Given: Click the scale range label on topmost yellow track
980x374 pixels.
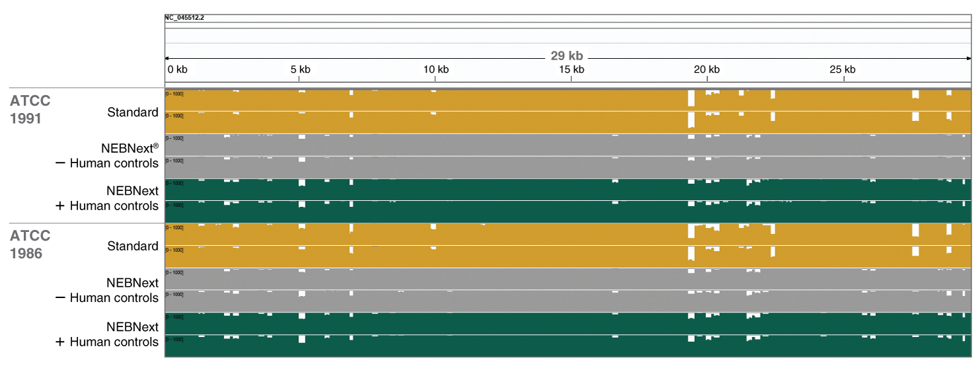Looking at the screenshot, I should (175, 94).
